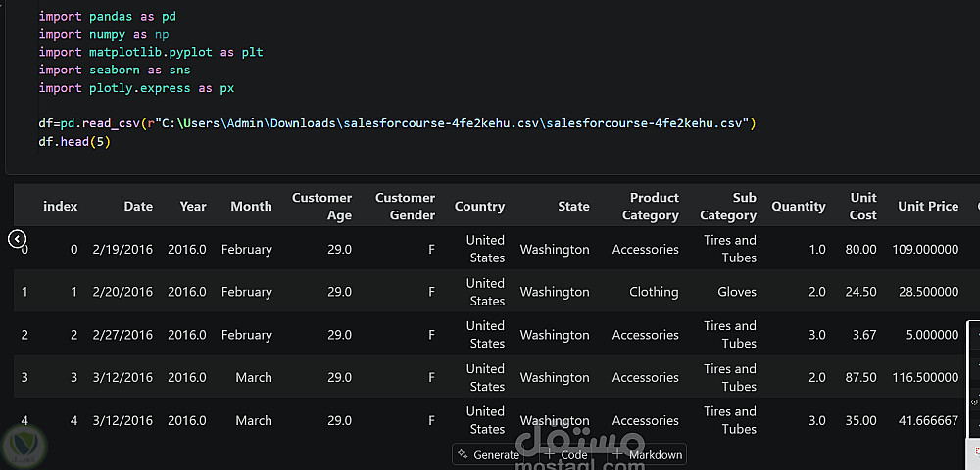Click the Date column header
The height and width of the screenshot is (470, 980).
point(138,206)
